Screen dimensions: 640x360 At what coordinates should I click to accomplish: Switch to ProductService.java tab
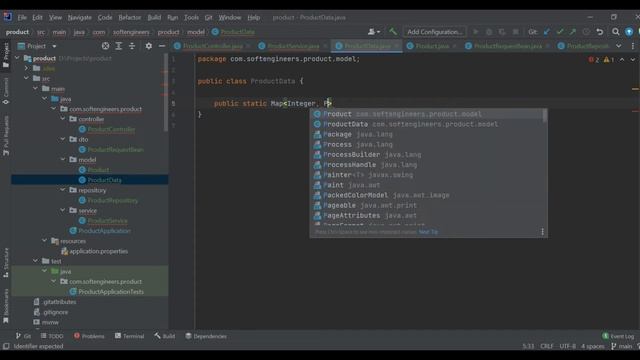click(x=293, y=46)
